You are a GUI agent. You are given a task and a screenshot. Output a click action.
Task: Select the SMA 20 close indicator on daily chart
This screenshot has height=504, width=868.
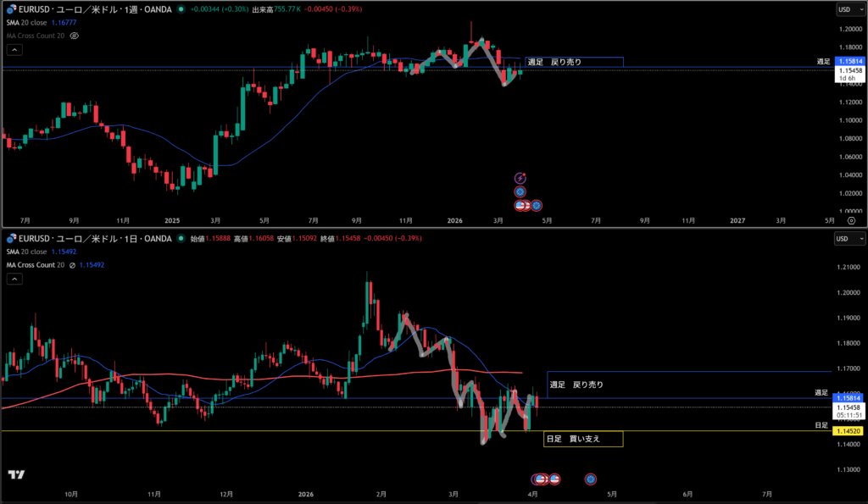(x=28, y=252)
